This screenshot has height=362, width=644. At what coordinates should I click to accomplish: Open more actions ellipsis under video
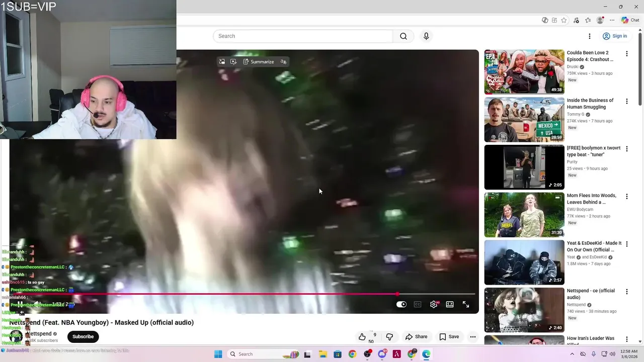click(x=472, y=337)
